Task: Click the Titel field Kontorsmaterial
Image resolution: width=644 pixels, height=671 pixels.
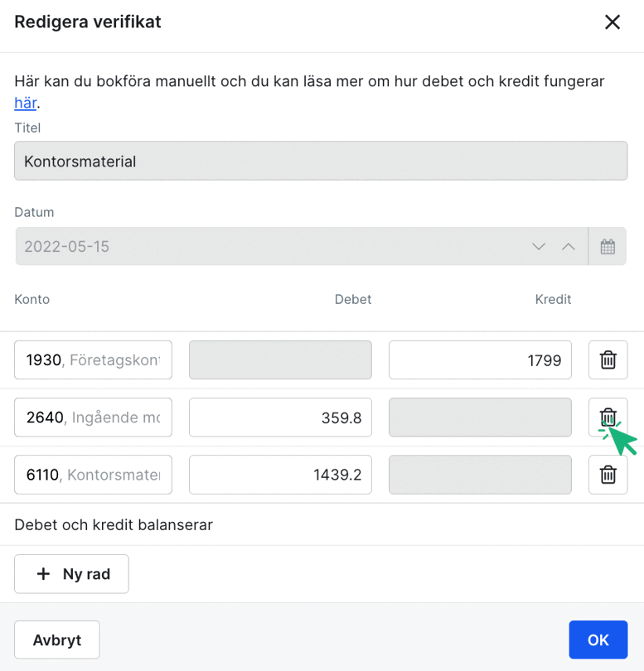Action: pos(320,161)
